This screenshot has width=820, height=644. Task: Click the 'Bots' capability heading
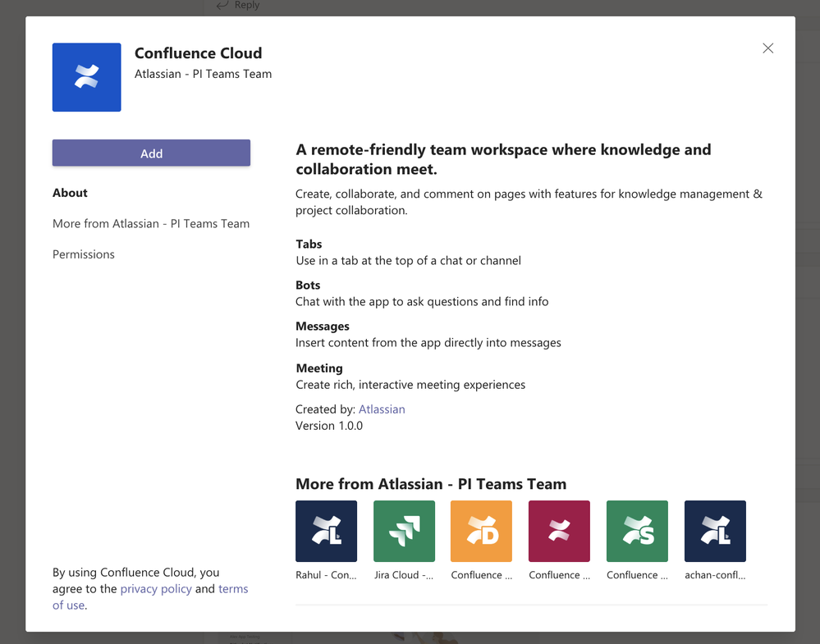[x=308, y=285]
